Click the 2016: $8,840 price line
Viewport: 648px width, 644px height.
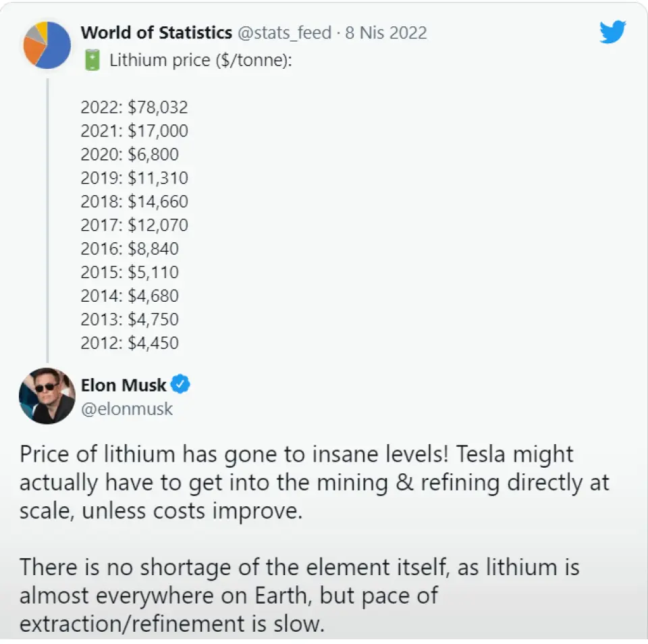(x=130, y=248)
